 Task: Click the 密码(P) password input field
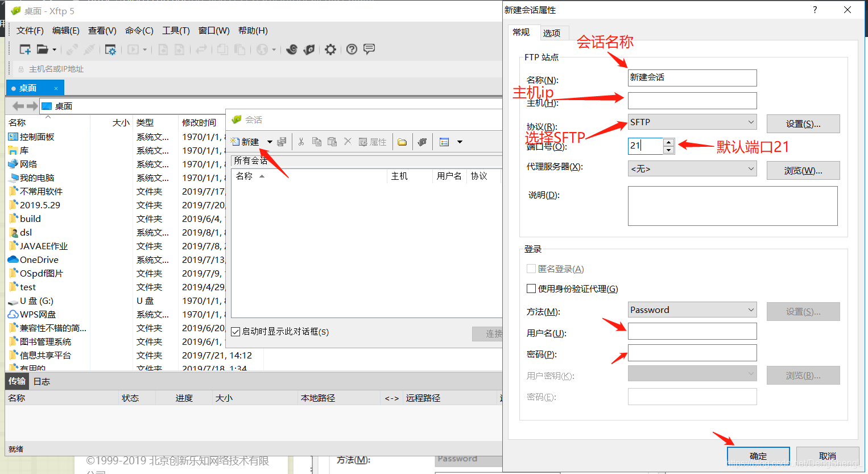pos(692,353)
